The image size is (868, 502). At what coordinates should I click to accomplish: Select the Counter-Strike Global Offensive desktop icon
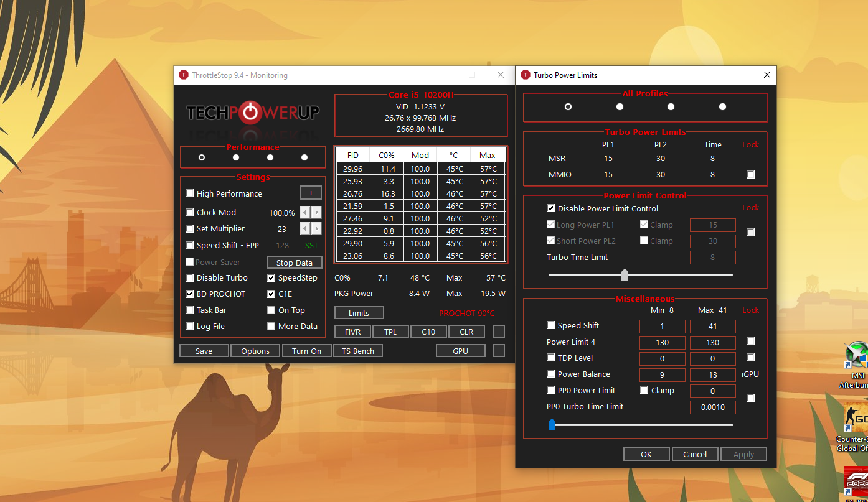click(854, 428)
